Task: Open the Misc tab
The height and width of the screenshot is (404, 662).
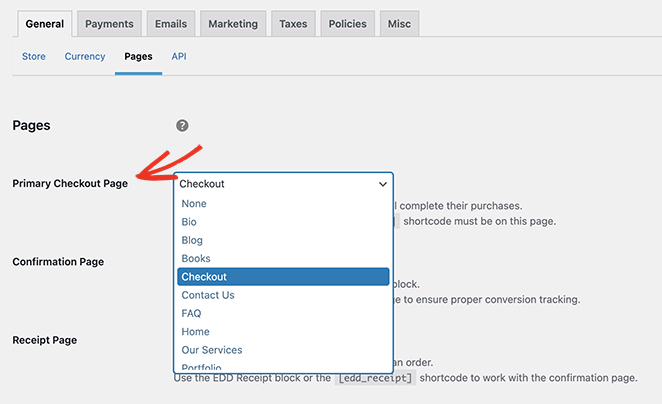Action: tap(400, 24)
